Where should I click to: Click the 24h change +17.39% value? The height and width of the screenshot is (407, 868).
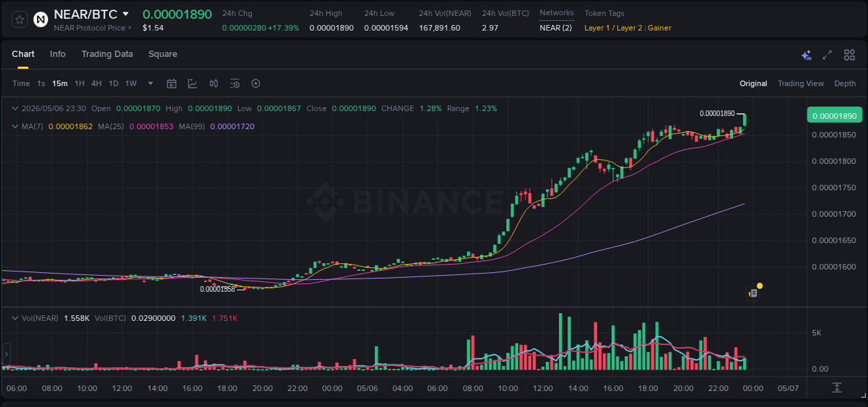tap(283, 28)
